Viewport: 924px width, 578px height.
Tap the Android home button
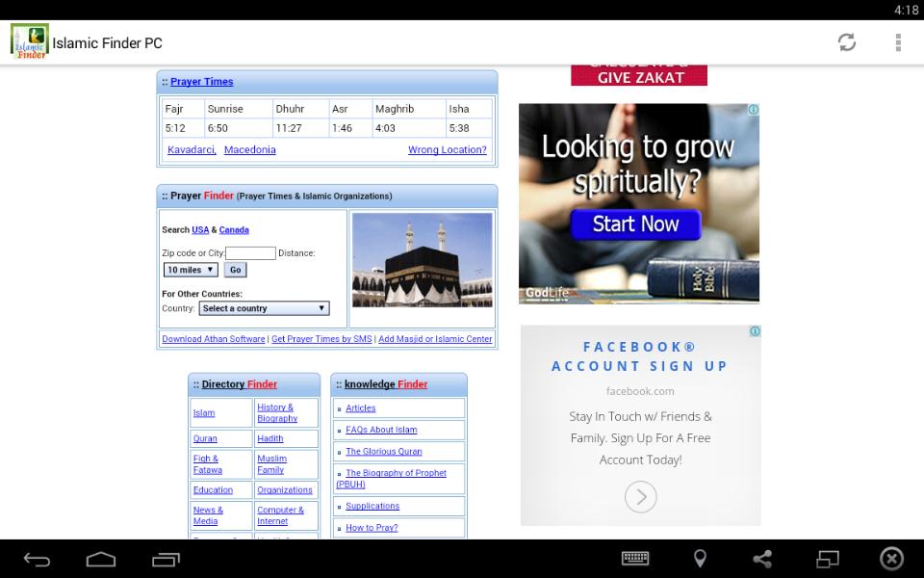[101, 559]
